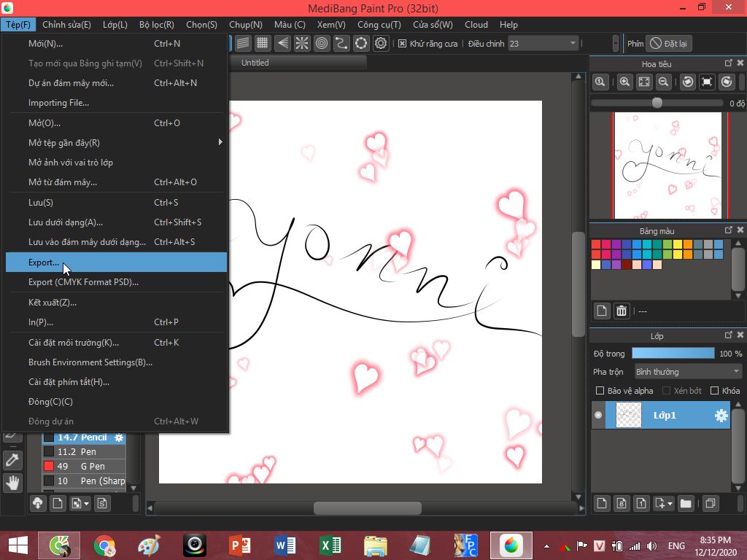The height and width of the screenshot is (560, 747).
Task: Select the radial snap icon
Action: [301, 43]
